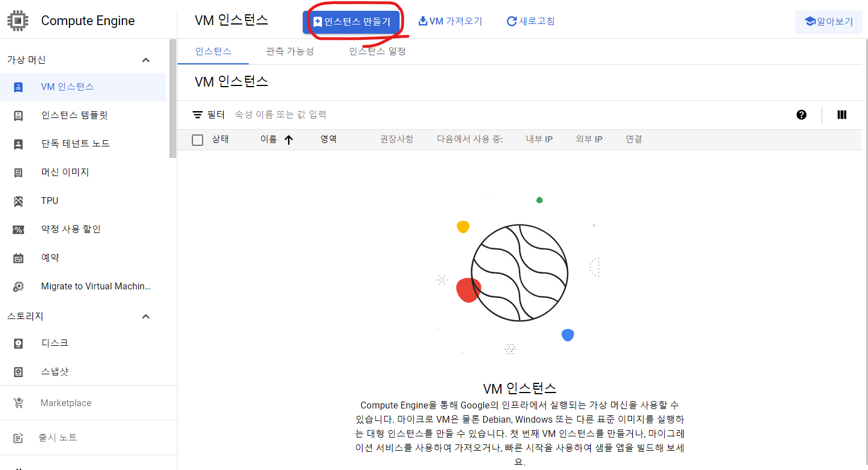Open TPU in the sidebar
This screenshot has width=868, height=470.
tap(83, 201)
